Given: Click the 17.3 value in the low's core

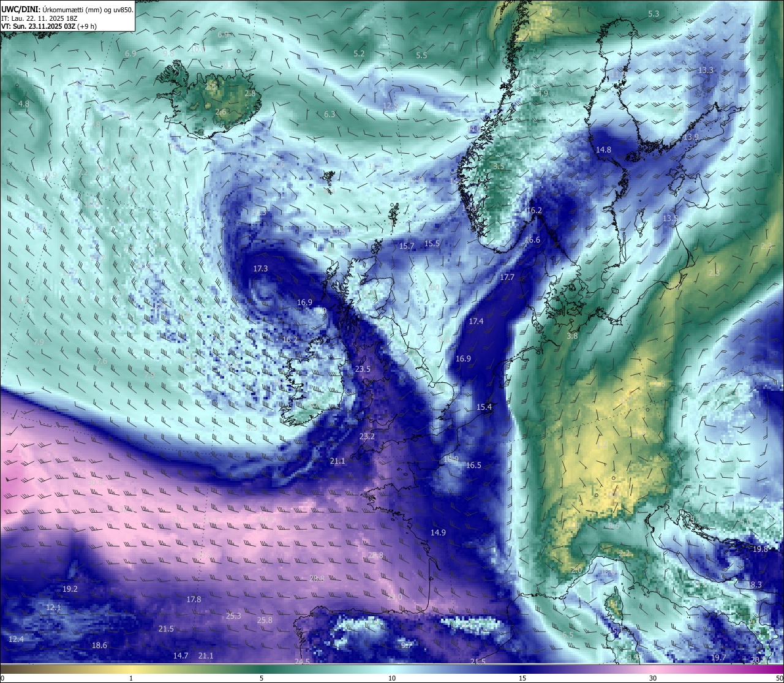Looking at the screenshot, I should click(260, 269).
